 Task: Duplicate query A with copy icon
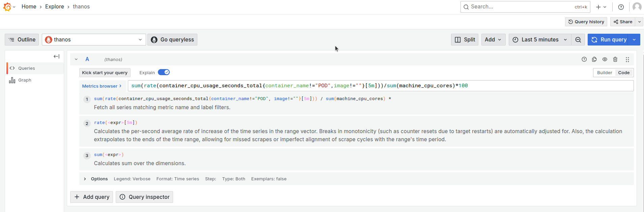point(594,59)
